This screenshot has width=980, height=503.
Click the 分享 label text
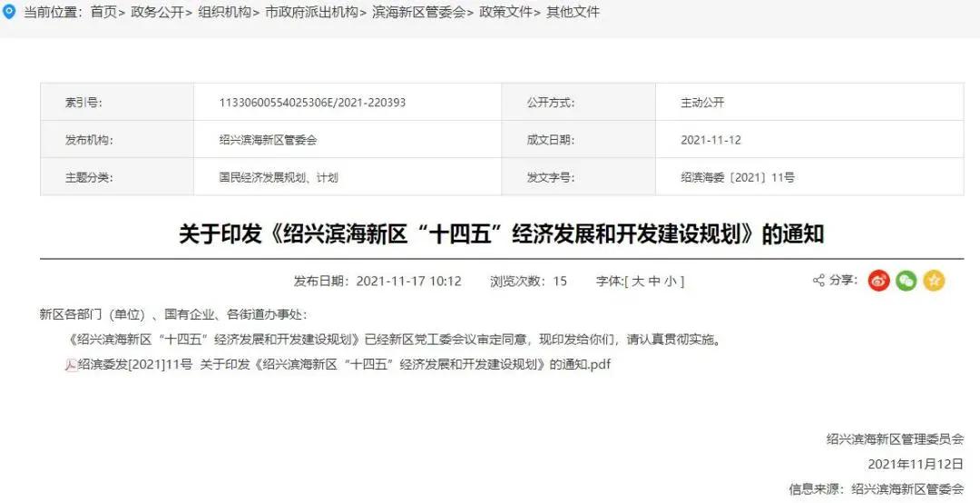pos(844,281)
